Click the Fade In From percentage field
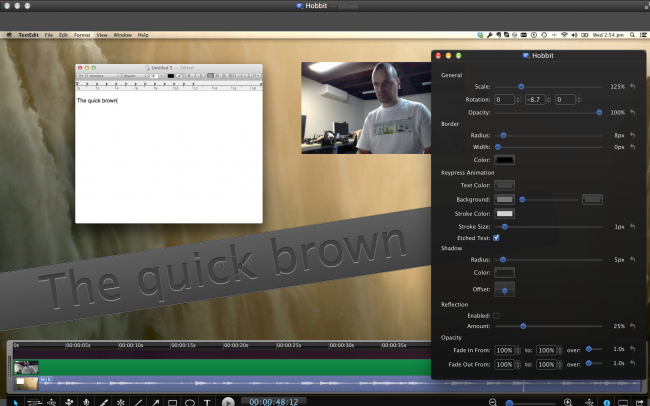The height and width of the screenshot is (406, 650). 505,350
